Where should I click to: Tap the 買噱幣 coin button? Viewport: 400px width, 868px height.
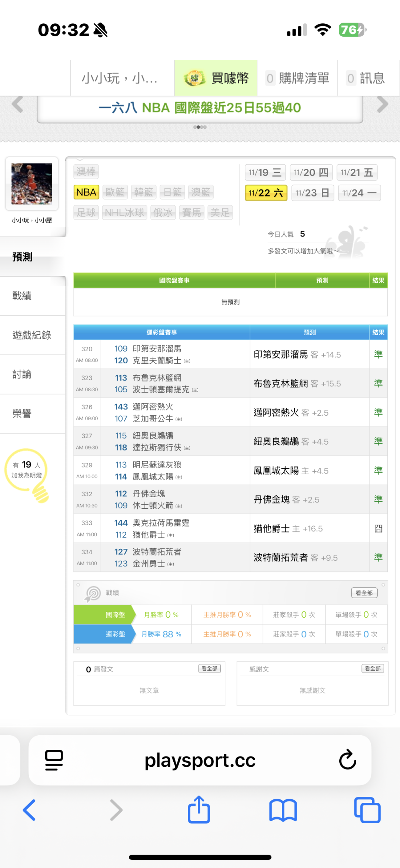[x=216, y=78]
